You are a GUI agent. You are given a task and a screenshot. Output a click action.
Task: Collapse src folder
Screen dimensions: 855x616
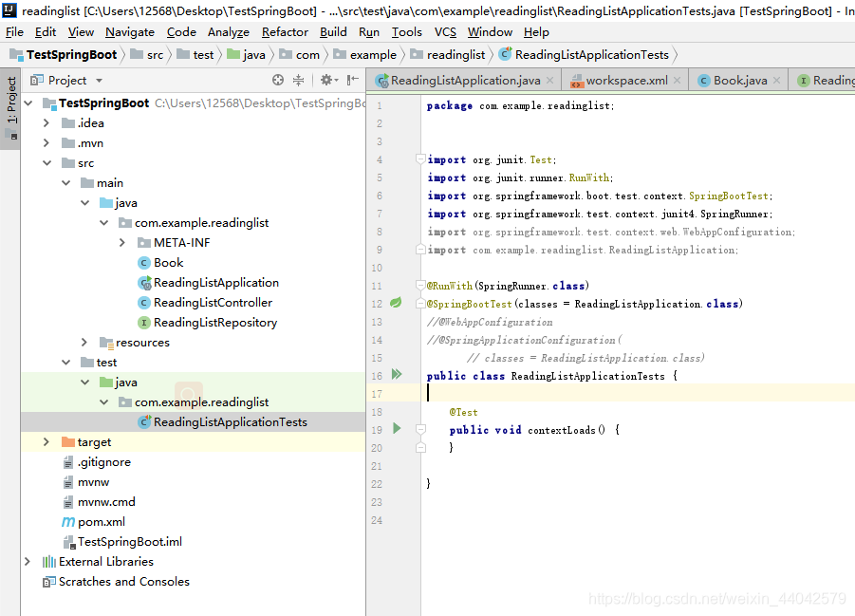click(47, 163)
